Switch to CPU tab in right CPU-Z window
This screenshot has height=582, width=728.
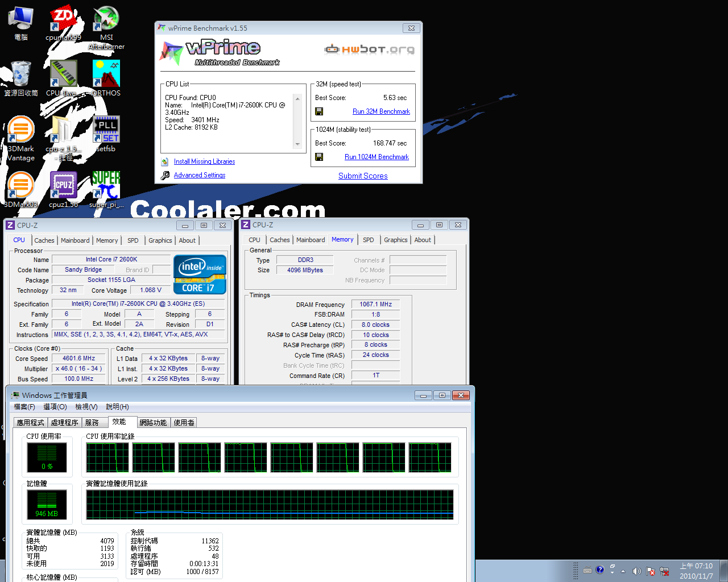(x=254, y=240)
